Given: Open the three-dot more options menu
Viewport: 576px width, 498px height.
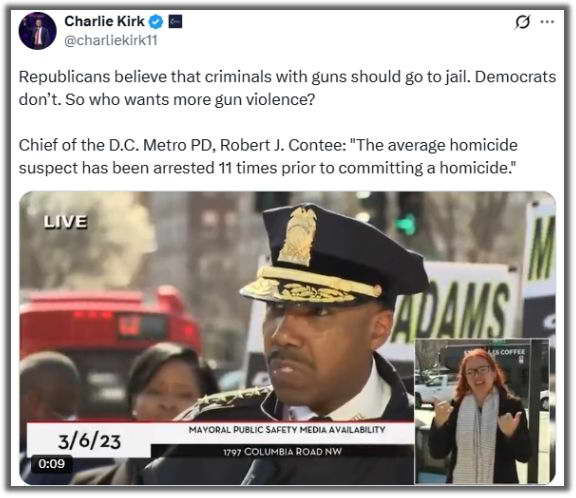Looking at the screenshot, I should tap(547, 22).
